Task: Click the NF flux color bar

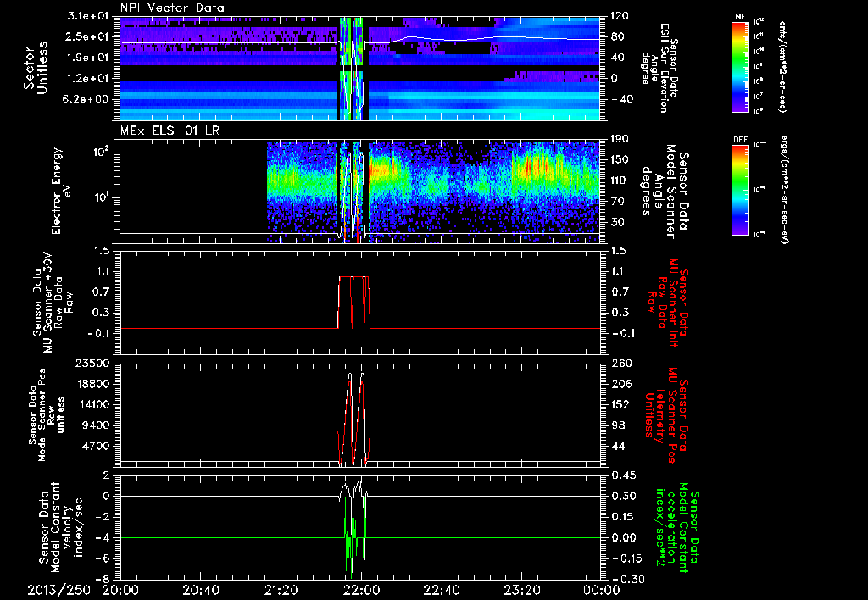Action: tap(740, 66)
